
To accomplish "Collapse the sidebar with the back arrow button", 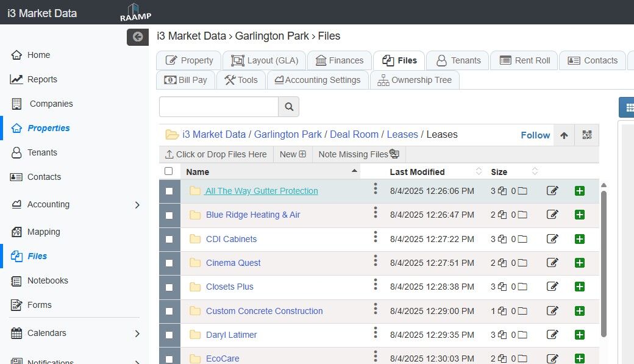I will 138,37.
